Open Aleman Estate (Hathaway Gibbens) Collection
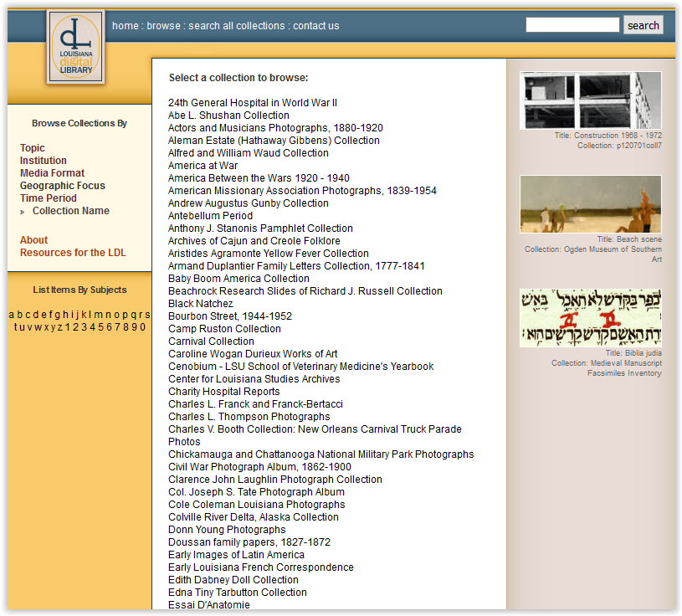 pos(274,141)
